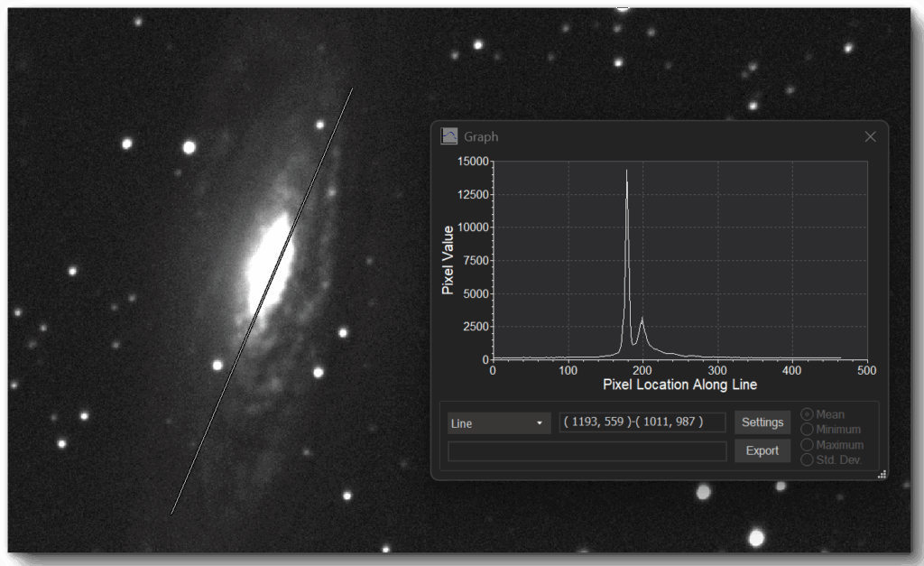Click the Graph window icon in title bar

(x=448, y=136)
